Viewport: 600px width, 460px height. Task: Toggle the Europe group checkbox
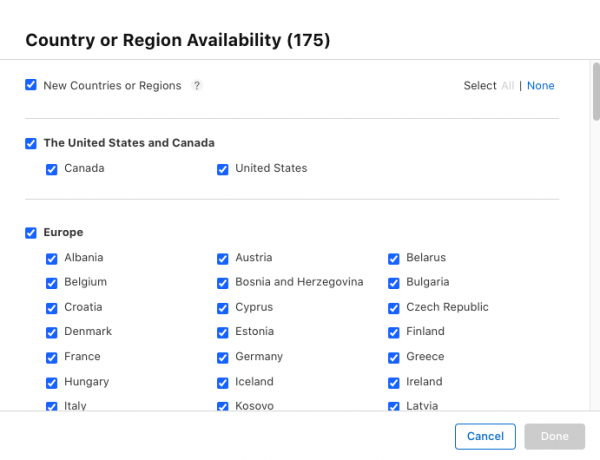coord(31,233)
